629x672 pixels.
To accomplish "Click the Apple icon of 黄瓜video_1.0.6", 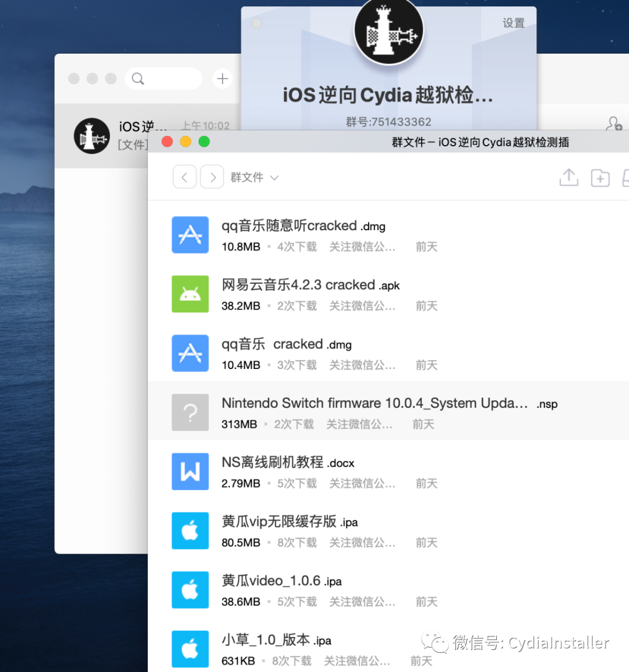I will 190,590.
